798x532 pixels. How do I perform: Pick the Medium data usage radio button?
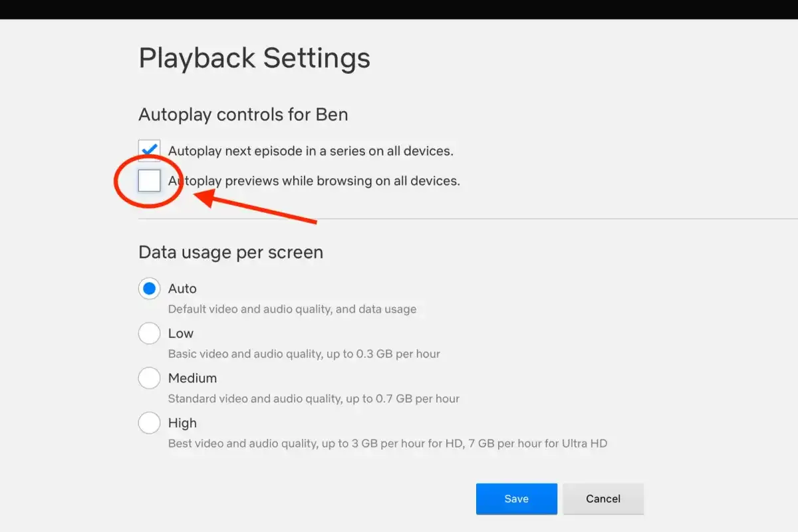[x=149, y=378]
